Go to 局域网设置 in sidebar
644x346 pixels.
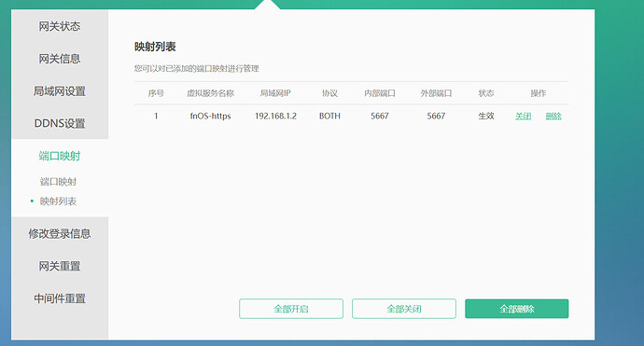tap(60, 91)
